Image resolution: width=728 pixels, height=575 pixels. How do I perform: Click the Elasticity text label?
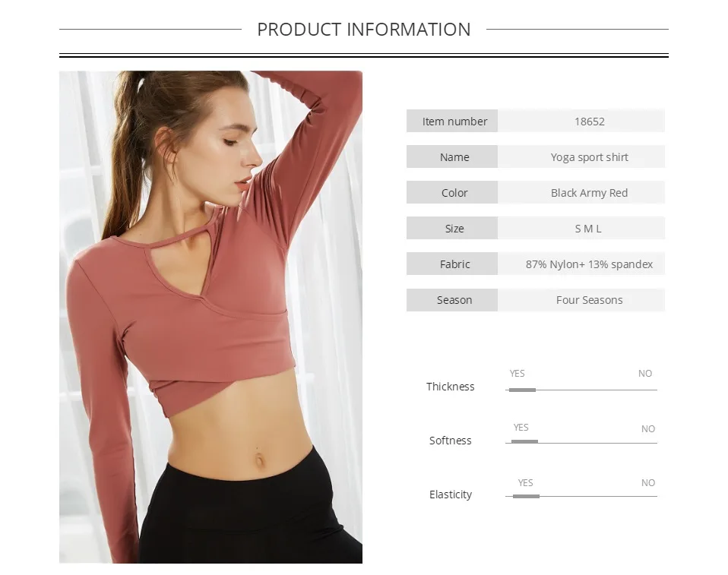[x=451, y=494]
